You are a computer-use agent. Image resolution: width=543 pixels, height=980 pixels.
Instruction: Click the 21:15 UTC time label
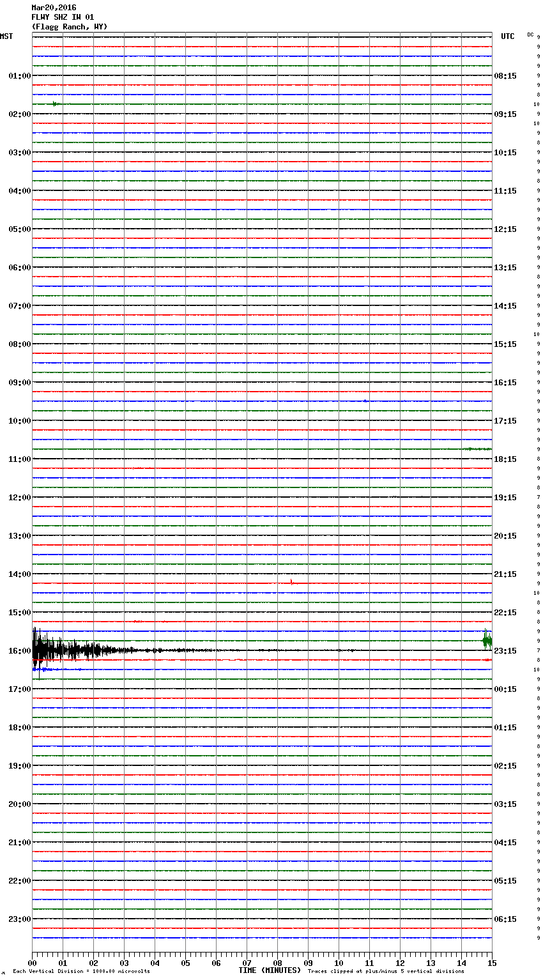[505, 574]
